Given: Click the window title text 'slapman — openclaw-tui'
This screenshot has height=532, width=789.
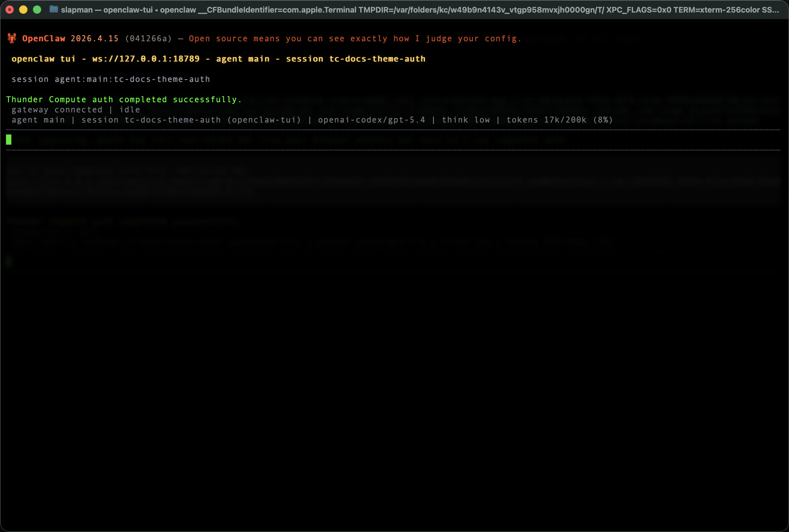Looking at the screenshot, I should [107, 10].
